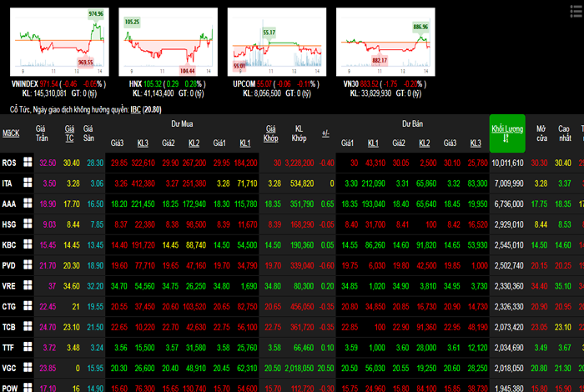This screenshot has width=584, height=392.
Task: Select the CTG stock symbol
Action: tap(9, 306)
